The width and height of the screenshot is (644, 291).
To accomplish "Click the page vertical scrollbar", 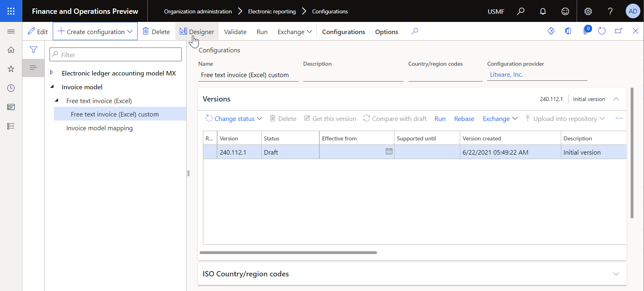I will coord(632,153).
